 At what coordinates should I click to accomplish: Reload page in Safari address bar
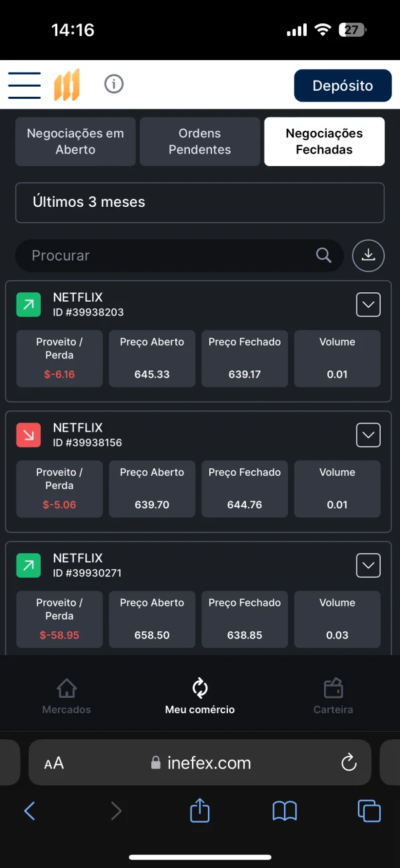click(349, 763)
